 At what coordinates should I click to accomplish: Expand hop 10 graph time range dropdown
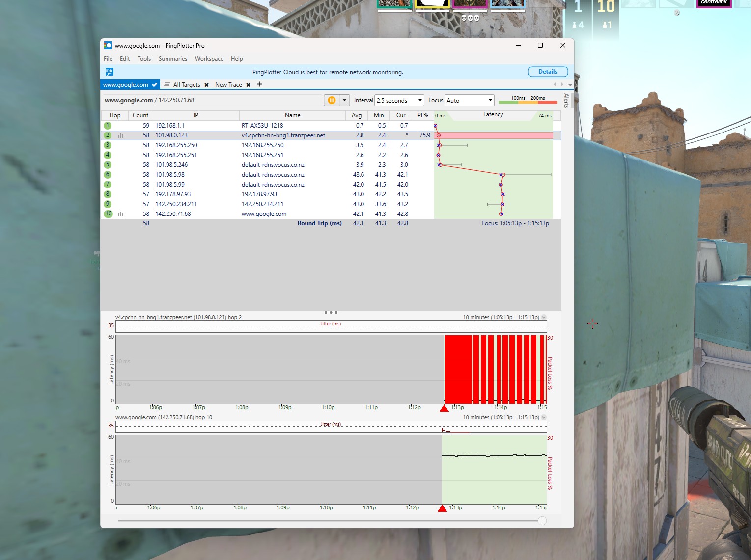click(544, 418)
